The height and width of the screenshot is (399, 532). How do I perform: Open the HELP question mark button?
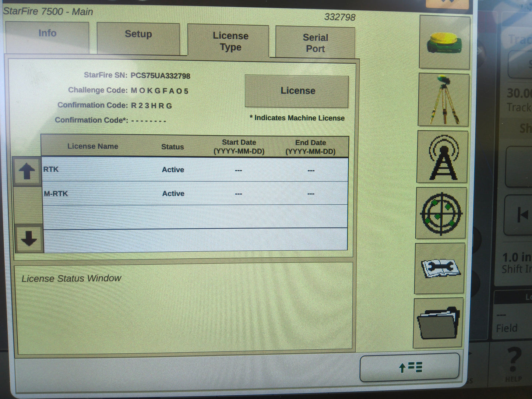click(513, 364)
